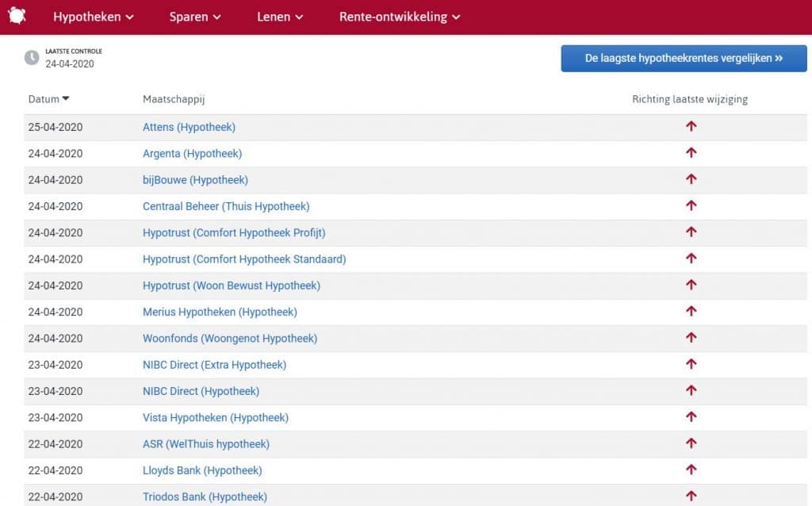
Task: Open the Attens (Hypotheek) link
Action: (189, 127)
